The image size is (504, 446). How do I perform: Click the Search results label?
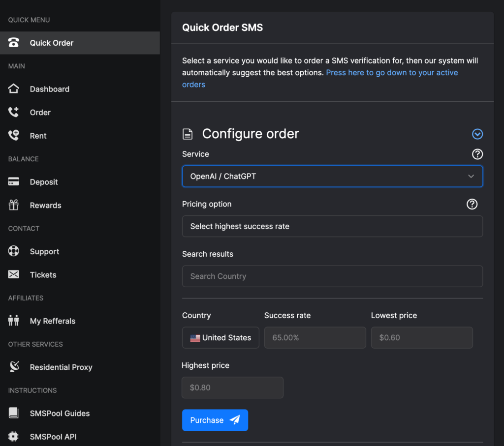(208, 254)
